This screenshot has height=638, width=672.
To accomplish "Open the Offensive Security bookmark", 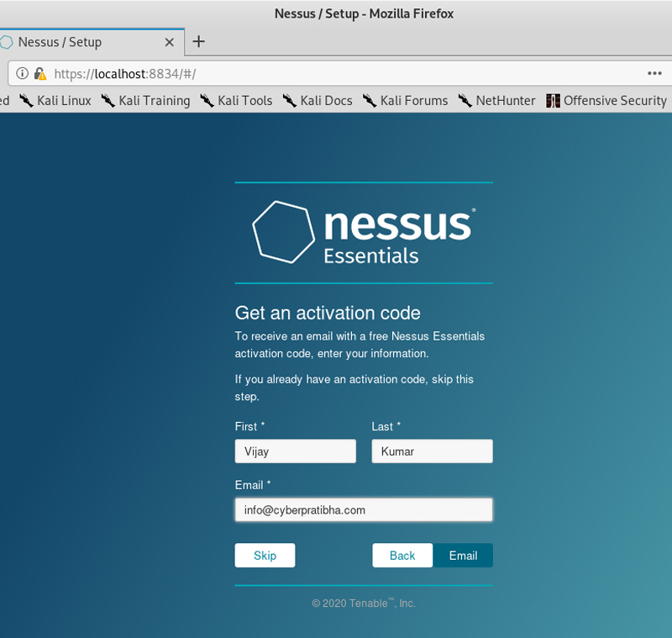I will [606, 100].
